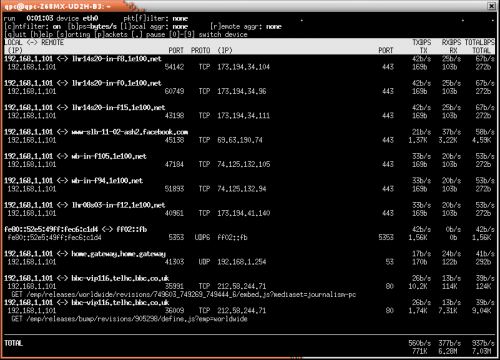
Task: Select the home.gateway UDP connection row
Action: [x=249, y=258]
